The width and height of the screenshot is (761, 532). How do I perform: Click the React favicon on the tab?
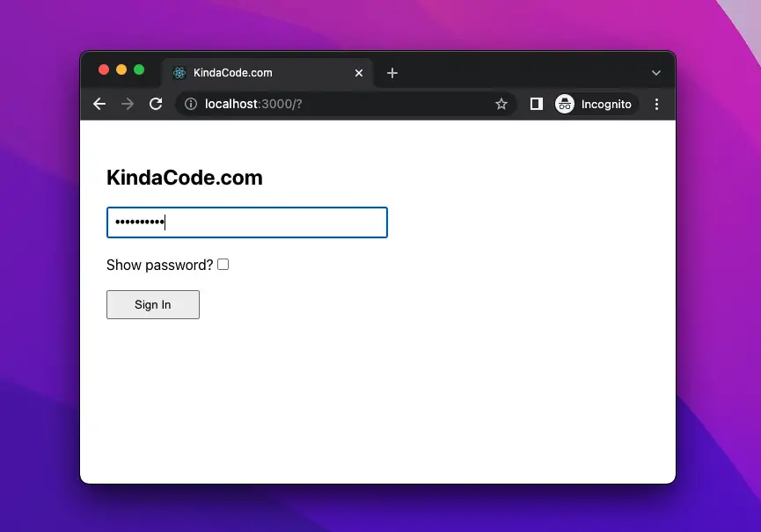tap(179, 73)
